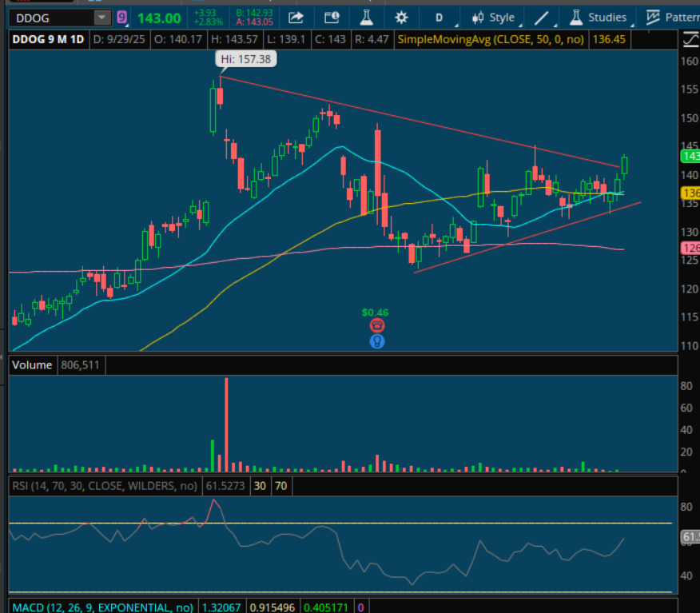Image resolution: width=700 pixels, height=613 pixels.
Task: Click the R: 4.47 range value
Action: (372, 39)
